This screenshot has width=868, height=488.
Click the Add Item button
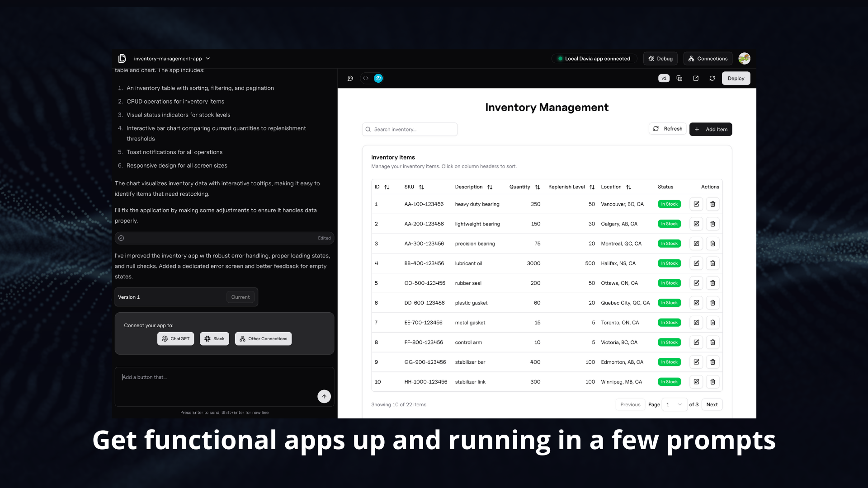pyautogui.click(x=711, y=129)
